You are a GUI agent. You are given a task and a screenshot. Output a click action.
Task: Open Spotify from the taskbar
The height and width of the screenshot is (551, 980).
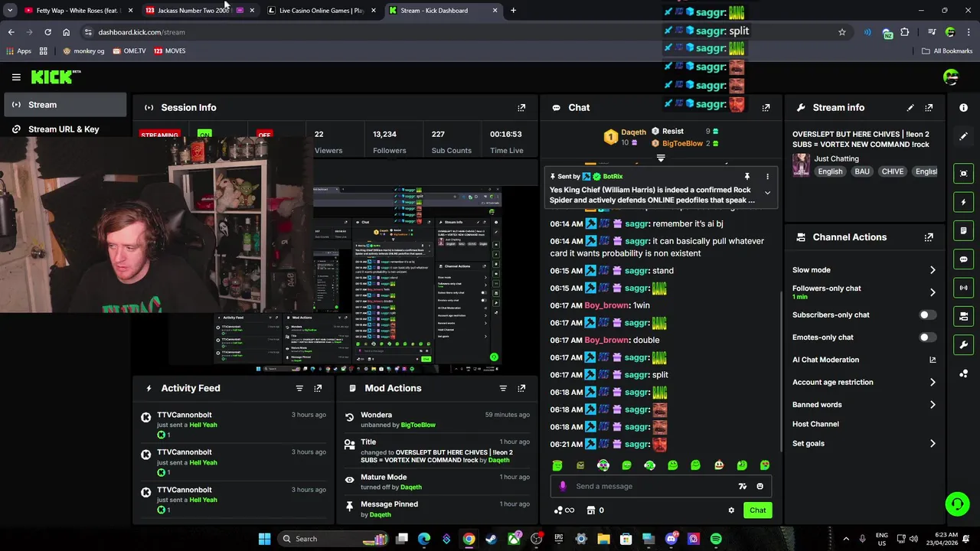click(x=716, y=539)
